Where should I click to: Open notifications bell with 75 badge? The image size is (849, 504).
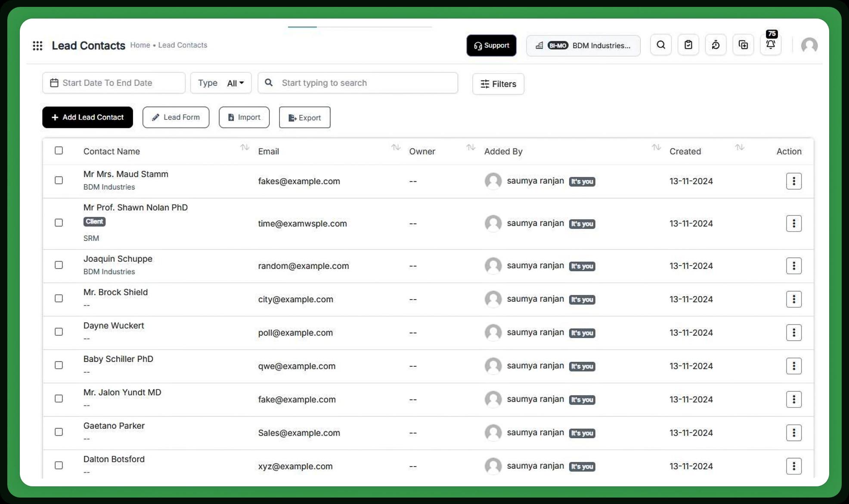[771, 44]
